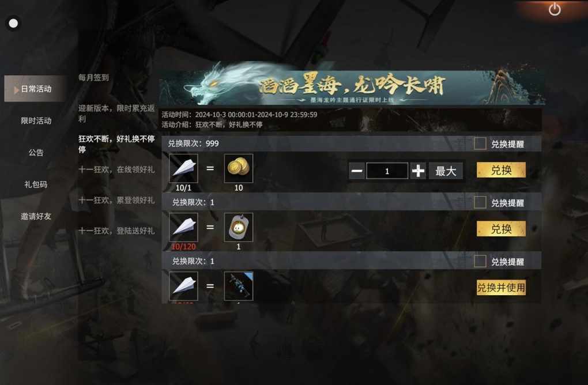Click the power icon at top right
588x385 pixels.
[555, 9]
